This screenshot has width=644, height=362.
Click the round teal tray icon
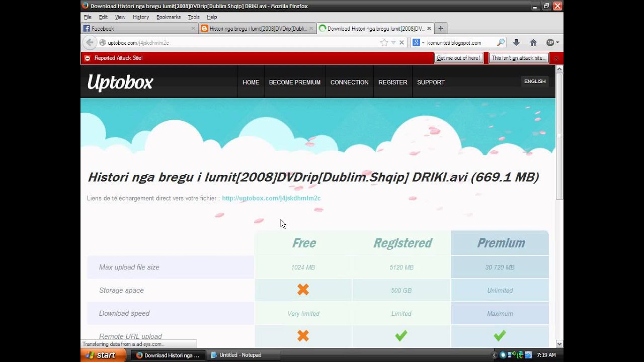[503, 355]
